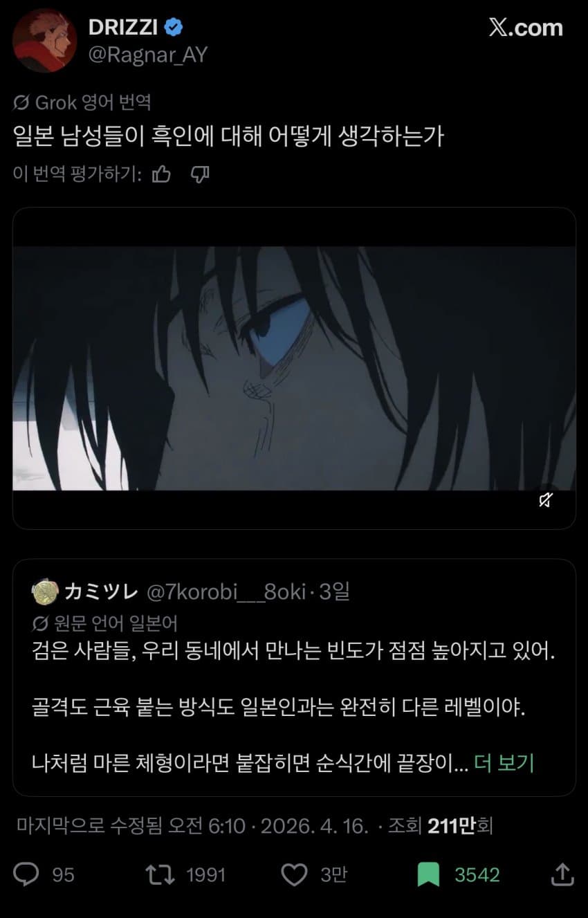Expand the quoted tweet via 더 보기
The width and height of the screenshot is (588, 918).
pyautogui.click(x=504, y=763)
